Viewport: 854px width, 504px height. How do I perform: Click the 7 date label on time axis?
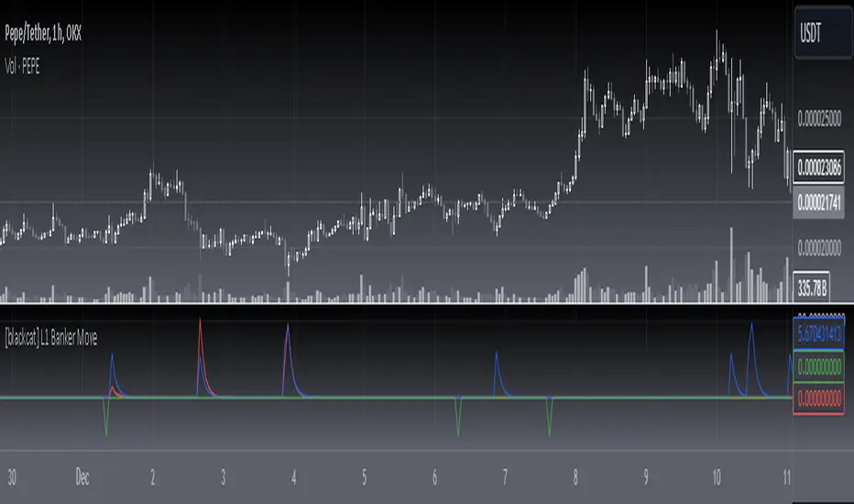click(505, 477)
